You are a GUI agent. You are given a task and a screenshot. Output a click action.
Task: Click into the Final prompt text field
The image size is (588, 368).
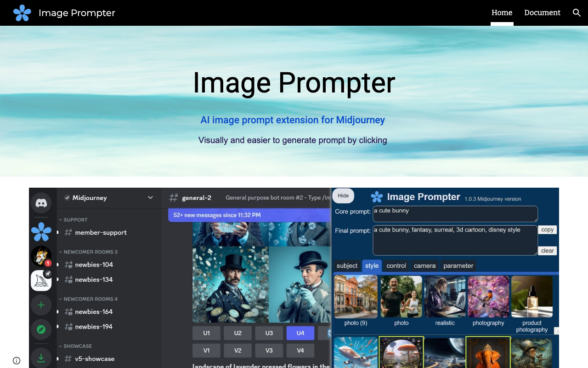pos(455,240)
